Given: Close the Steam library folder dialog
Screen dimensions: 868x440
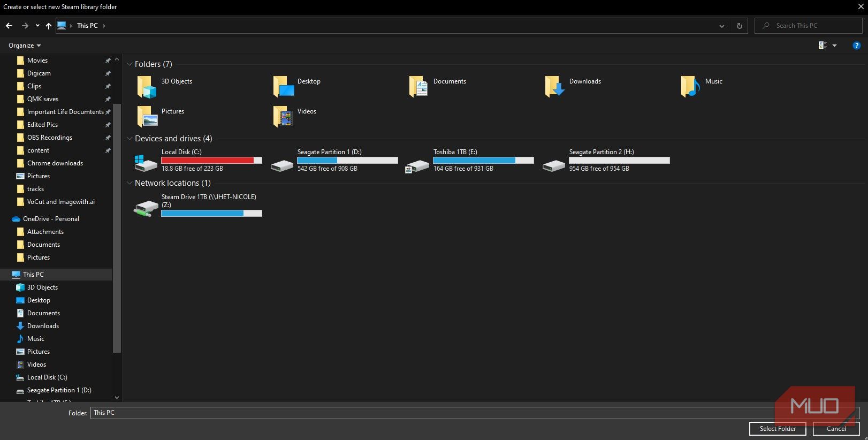Looking at the screenshot, I should click(x=861, y=7).
